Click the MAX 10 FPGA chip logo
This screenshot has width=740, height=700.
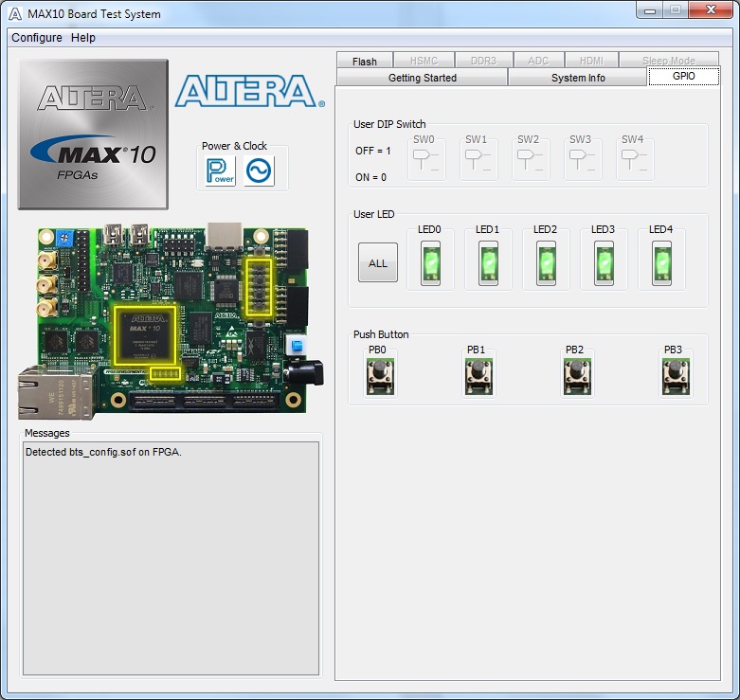coord(93,134)
